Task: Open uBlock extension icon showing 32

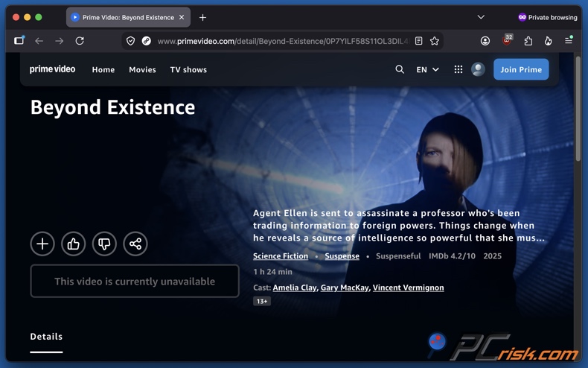Action: click(507, 39)
